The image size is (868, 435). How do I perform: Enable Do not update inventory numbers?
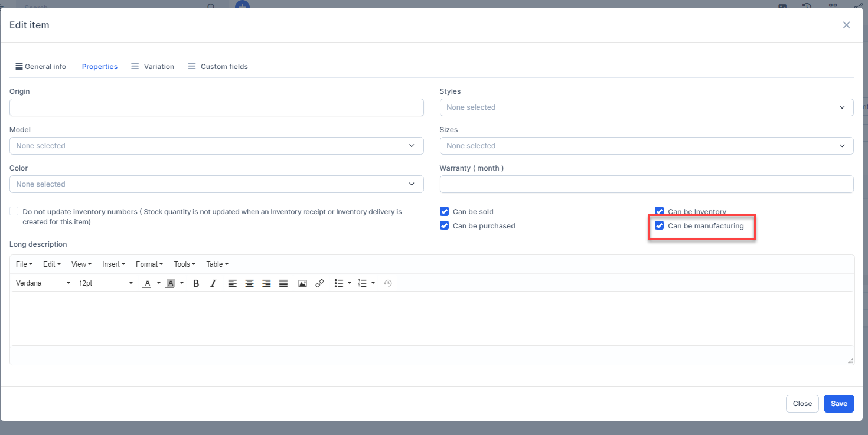click(14, 211)
